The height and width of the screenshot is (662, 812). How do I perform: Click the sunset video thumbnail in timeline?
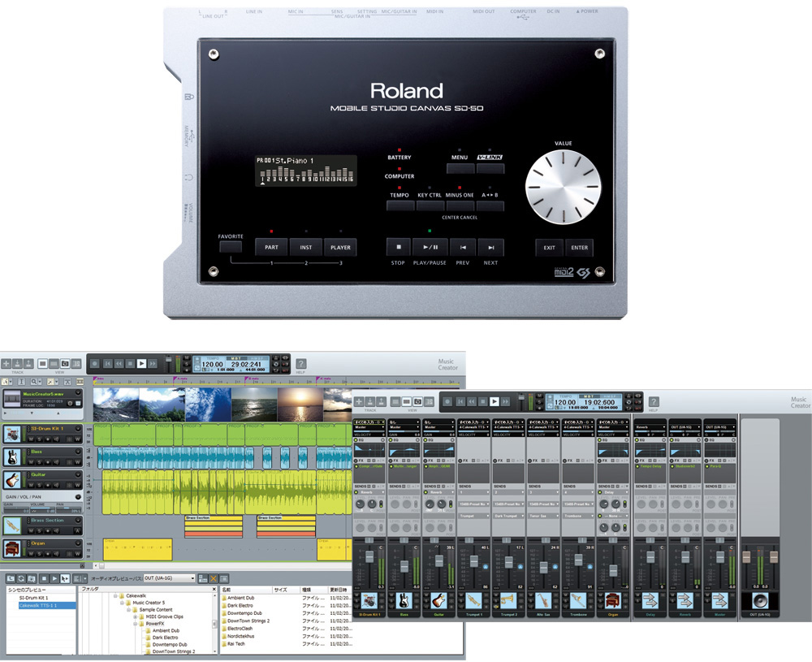300,405
